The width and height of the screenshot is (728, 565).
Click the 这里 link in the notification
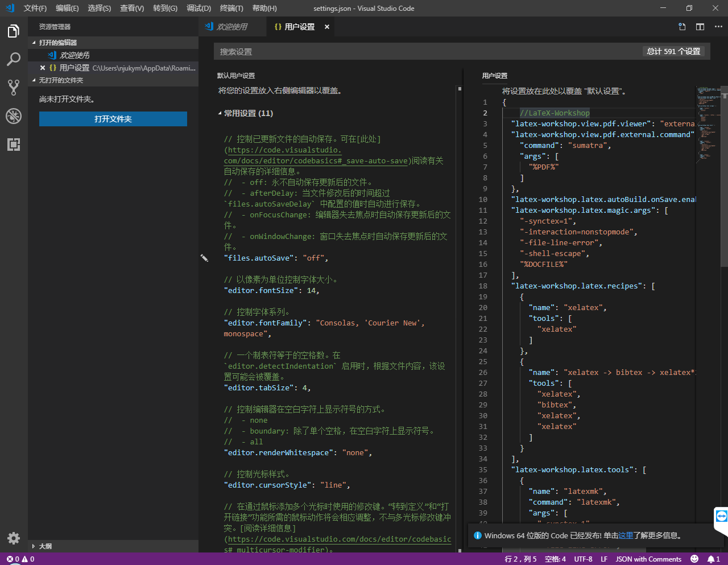click(x=626, y=535)
